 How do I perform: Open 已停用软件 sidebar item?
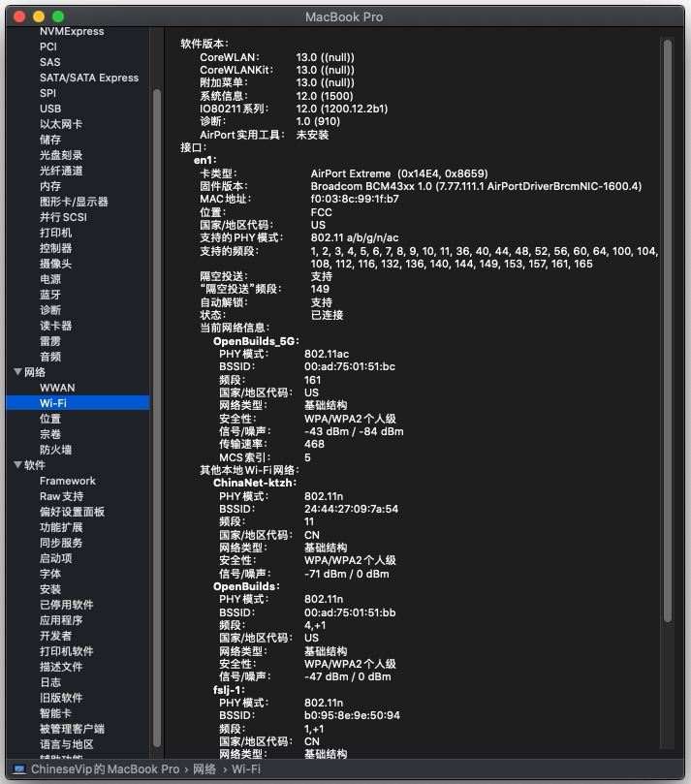[67, 605]
